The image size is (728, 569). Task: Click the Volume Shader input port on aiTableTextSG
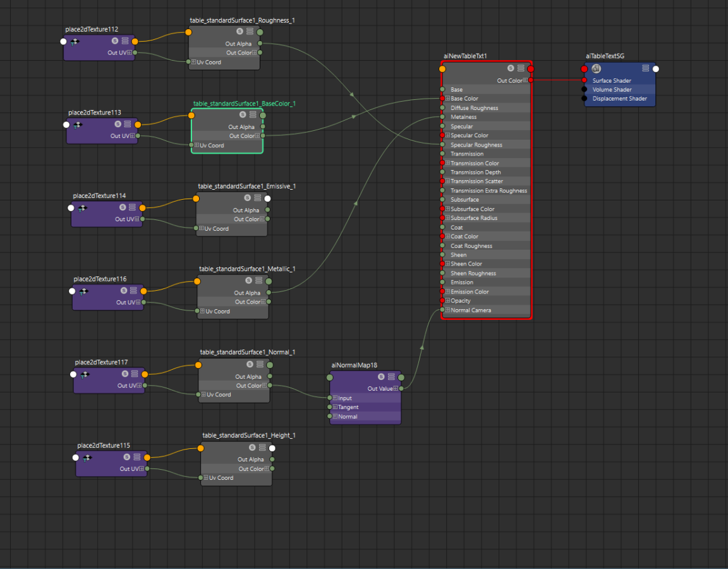[x=585, y=89]
